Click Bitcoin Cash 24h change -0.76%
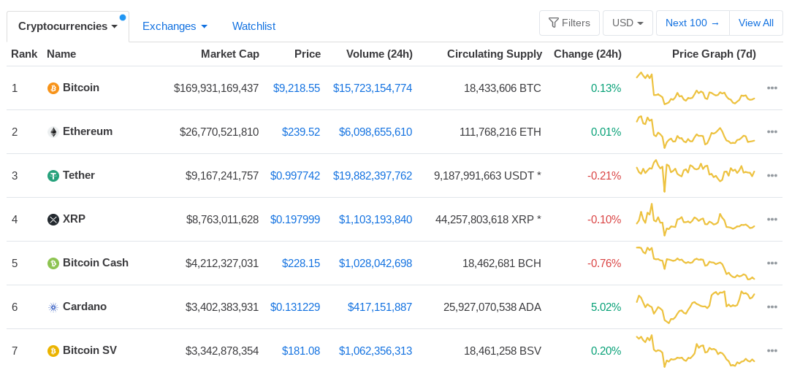 605,264
